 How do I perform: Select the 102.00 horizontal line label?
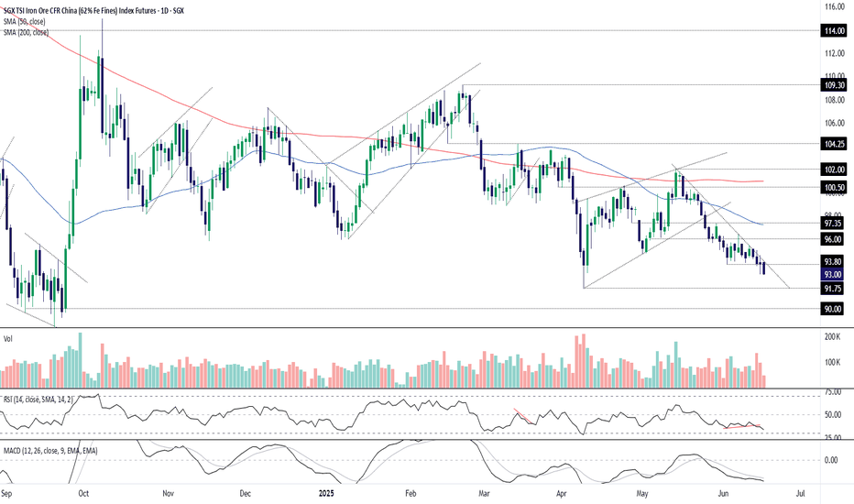[x=835, y=170]
